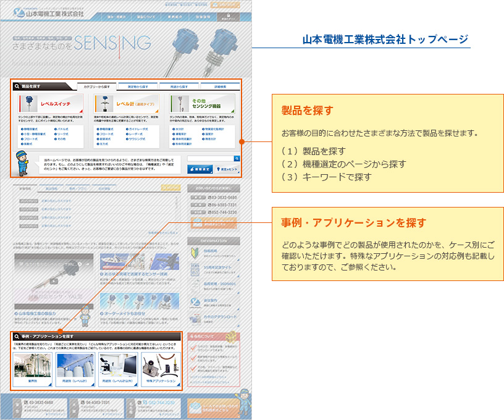Screen dimensions: 504x420
Task: Click the blue search magnifier button
Action: [x=237, y=159]
